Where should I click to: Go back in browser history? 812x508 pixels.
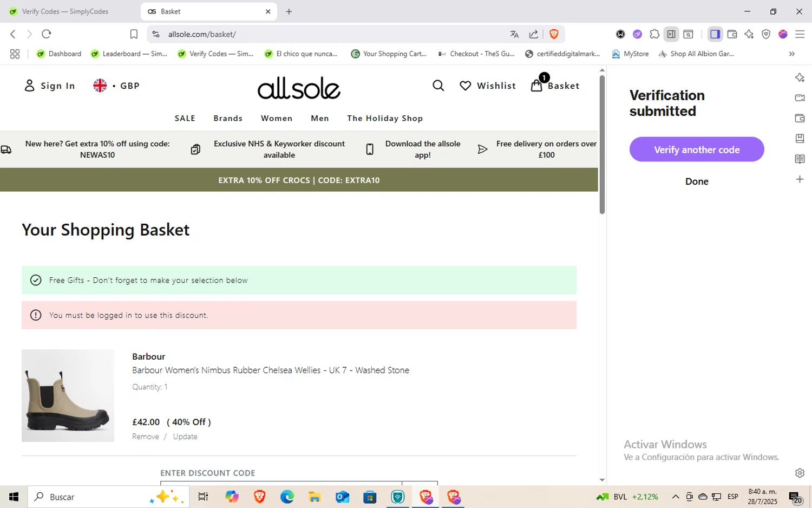coord(13,34)
